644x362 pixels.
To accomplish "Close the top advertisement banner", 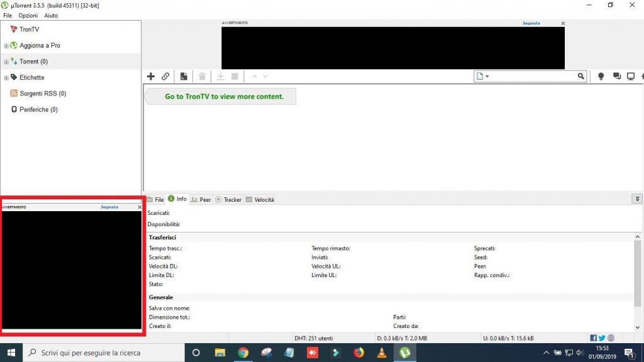I will 563,23.
